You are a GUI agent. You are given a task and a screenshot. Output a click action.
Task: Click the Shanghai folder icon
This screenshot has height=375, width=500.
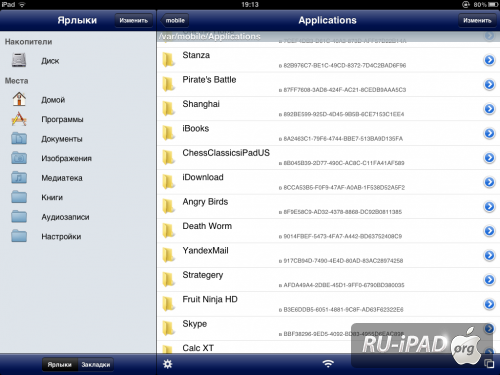[168, 109]
